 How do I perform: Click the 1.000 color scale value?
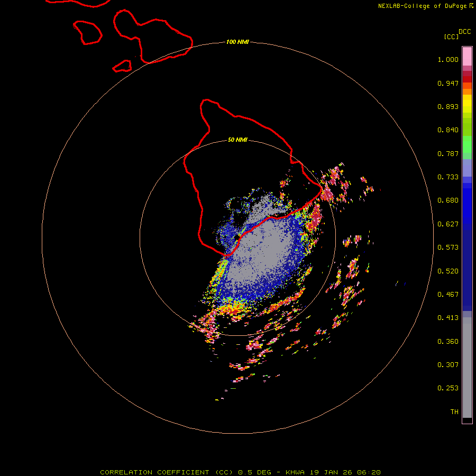click(448, 59)
